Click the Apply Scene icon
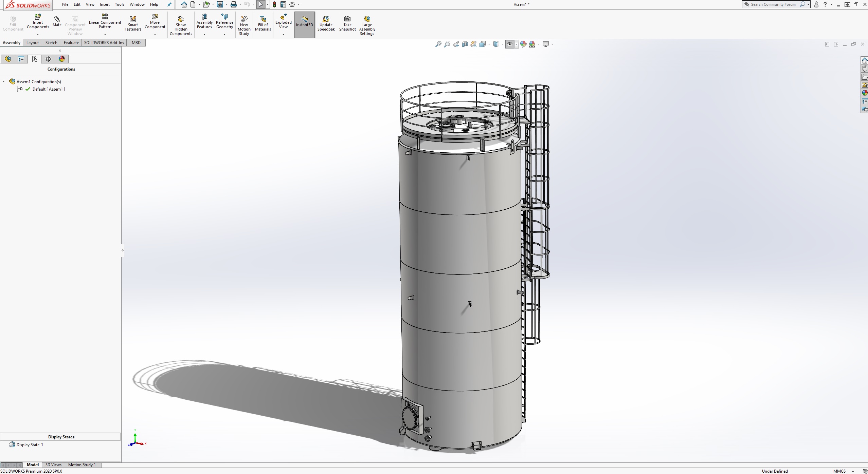The height and width of the screenshot is (474, 868). (532, 44)
